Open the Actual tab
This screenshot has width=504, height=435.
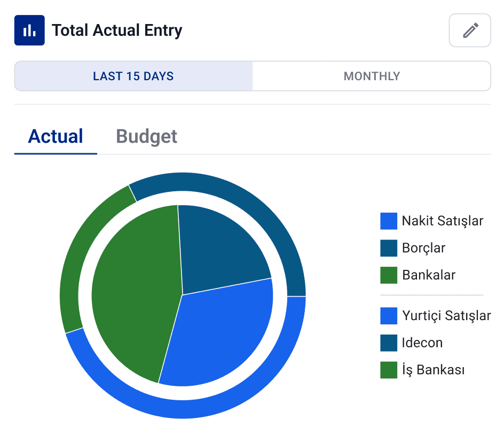coord(56,136)
